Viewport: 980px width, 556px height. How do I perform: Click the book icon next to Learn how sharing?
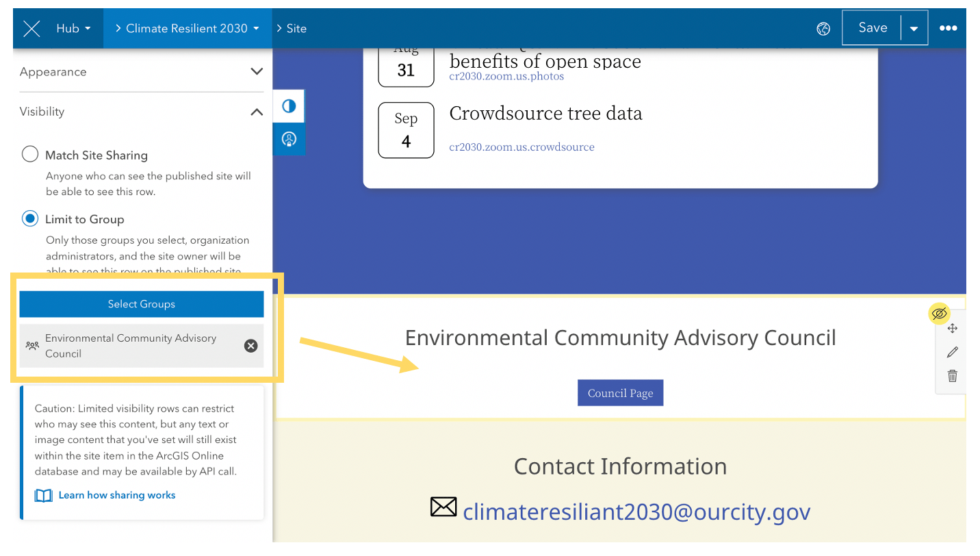pos(43,495)
